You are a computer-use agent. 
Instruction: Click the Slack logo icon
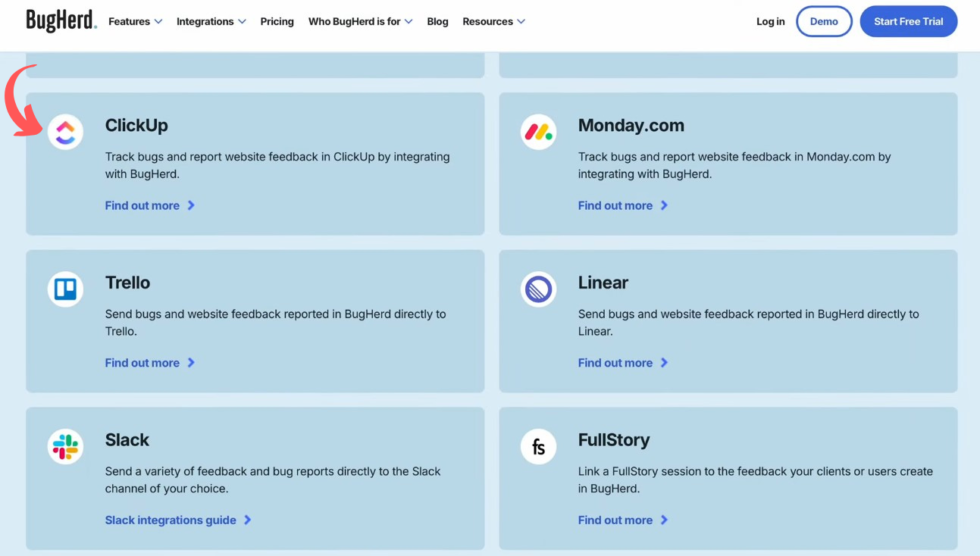click(66, 447)
